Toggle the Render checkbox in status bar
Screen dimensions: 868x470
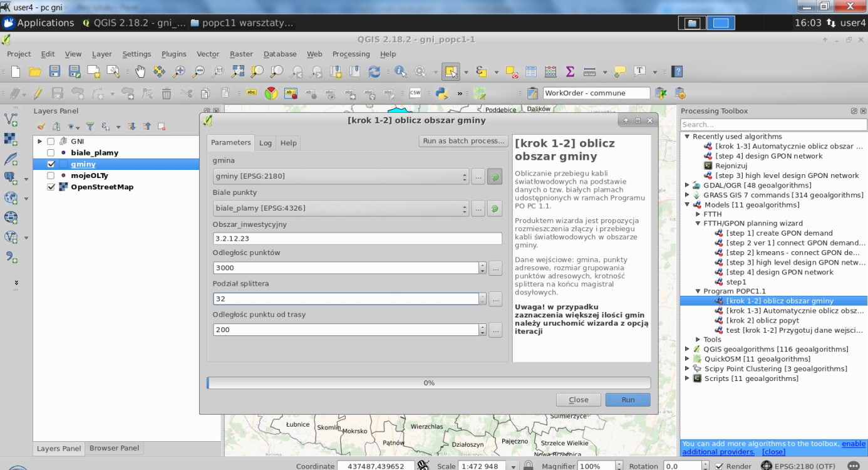[x=719, y=466]
